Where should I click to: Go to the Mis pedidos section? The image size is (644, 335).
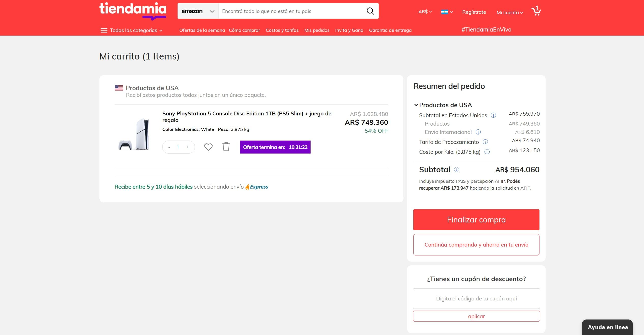(x=317, y=30)
